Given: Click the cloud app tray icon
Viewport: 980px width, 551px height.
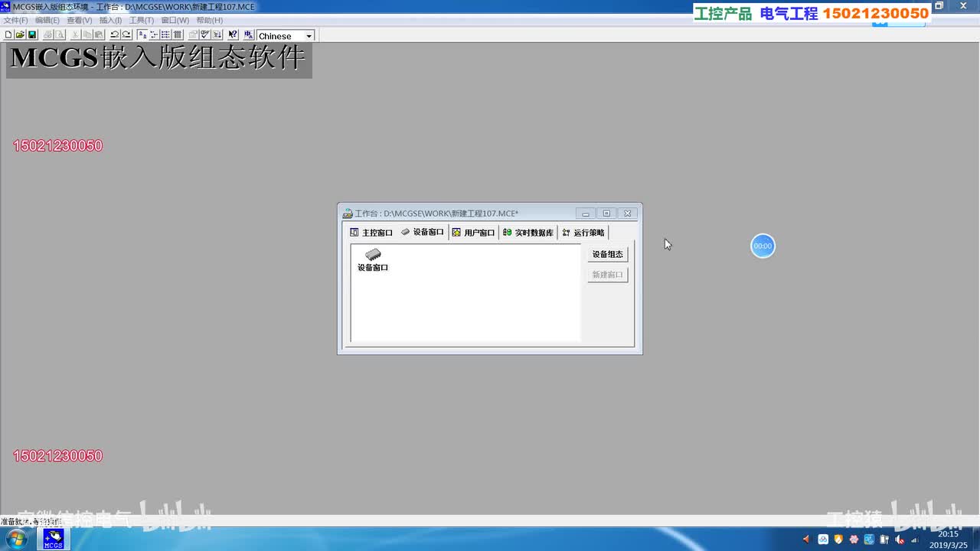Looking at the screenshot, I should pos(823,540).
